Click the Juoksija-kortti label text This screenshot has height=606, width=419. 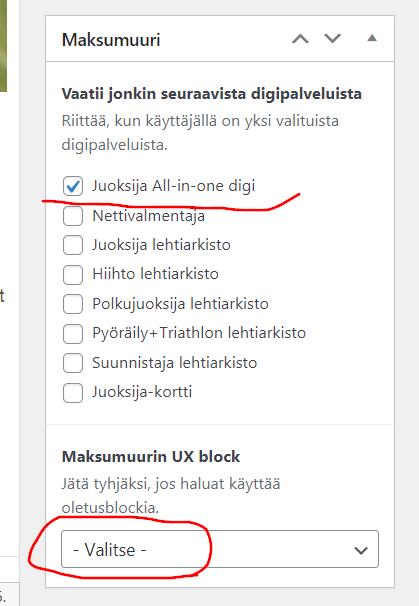point(142,392)
